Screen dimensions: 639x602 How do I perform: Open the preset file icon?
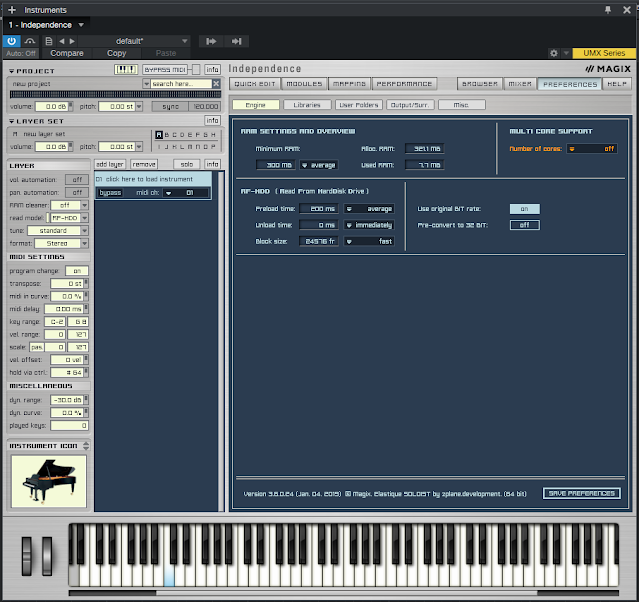click(48, 41)
